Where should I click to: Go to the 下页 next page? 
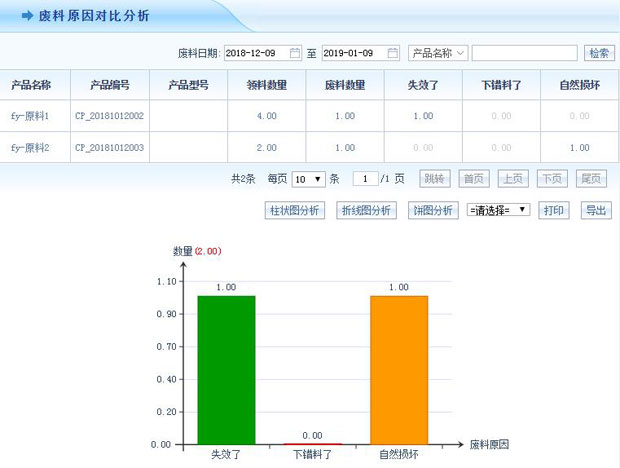click(551, 179)
